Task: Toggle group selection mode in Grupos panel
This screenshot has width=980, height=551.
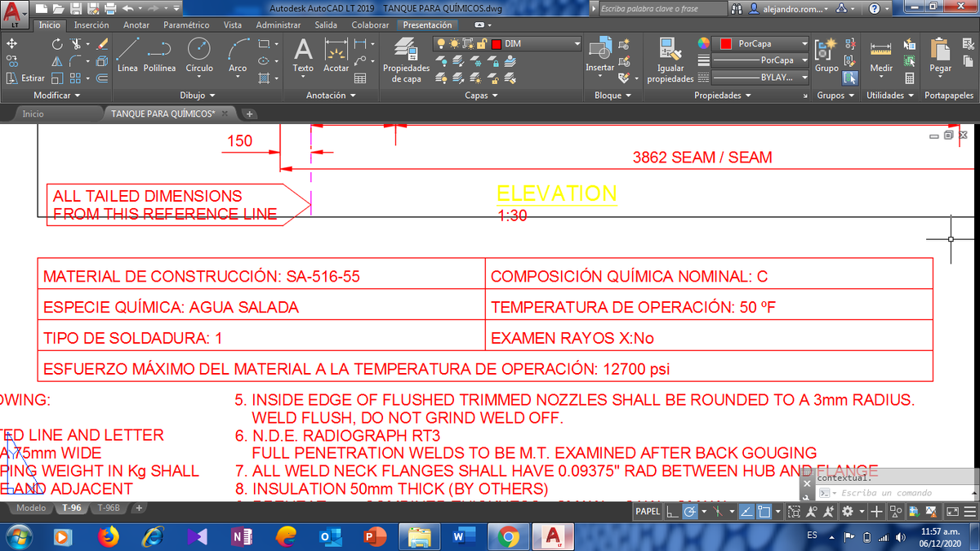Action: (x=851, y=78)
